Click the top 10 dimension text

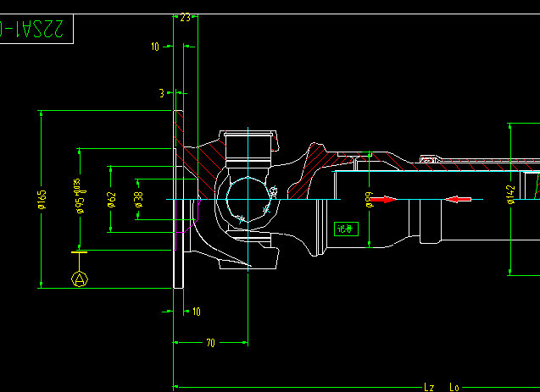155,47
